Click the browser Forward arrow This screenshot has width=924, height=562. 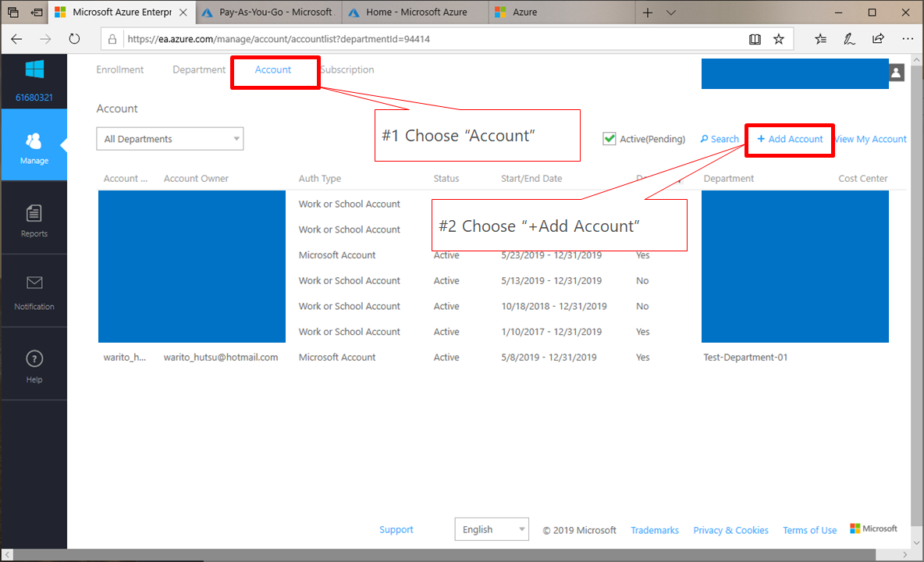(45, 39)
